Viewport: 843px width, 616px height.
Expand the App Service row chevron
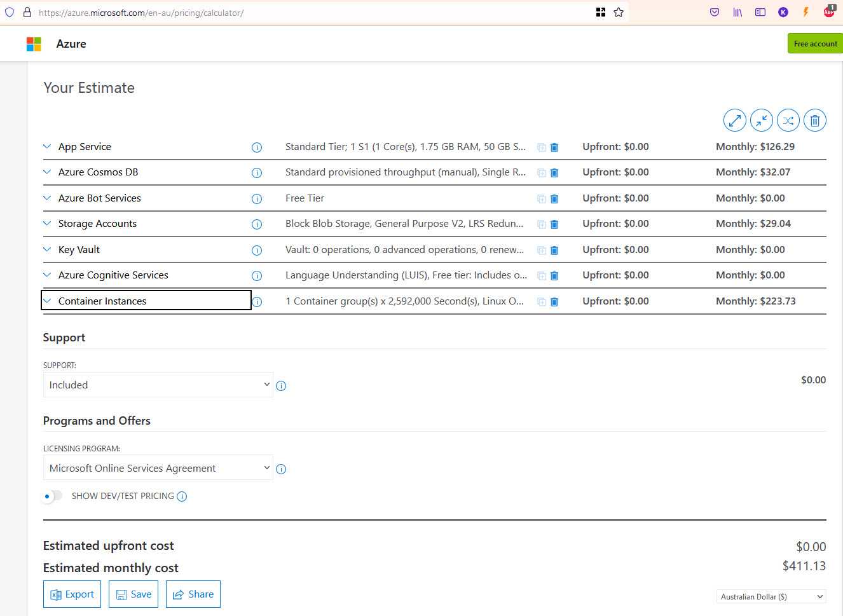click(x=47, y=146)
